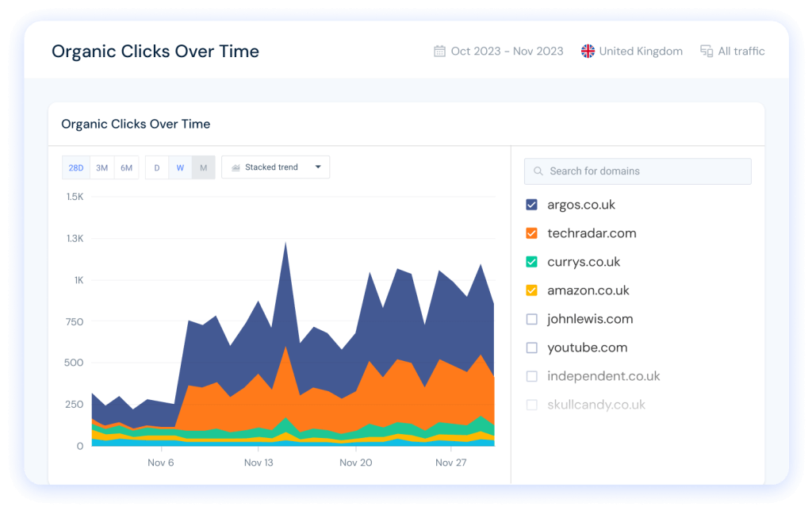Check the youtube.com domain box

click(x=531, y=348)
